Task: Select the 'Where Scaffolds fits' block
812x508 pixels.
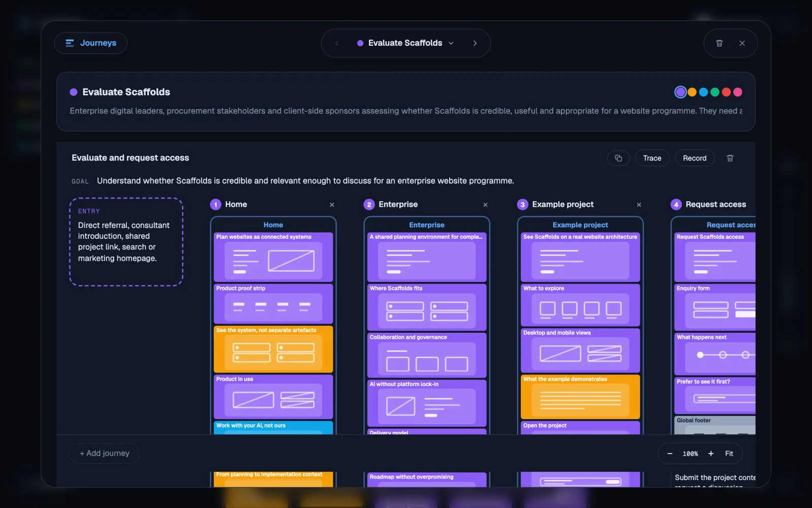Action: pyautogui.click(x=427, y=307)
